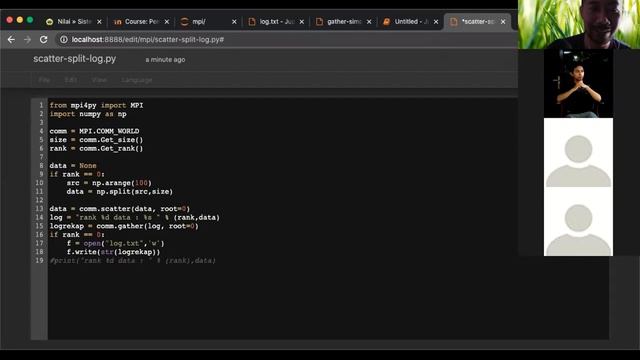Screen dimensions: 640x360
Task: Open the Edit menu in editor
Action: point(71,80)
